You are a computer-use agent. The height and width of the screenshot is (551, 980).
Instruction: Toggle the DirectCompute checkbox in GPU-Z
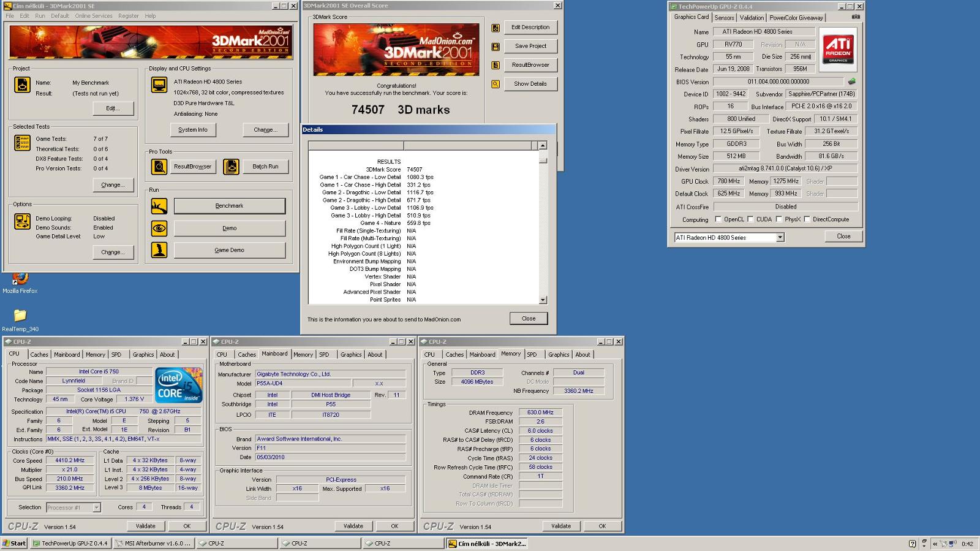coord(807,219)
